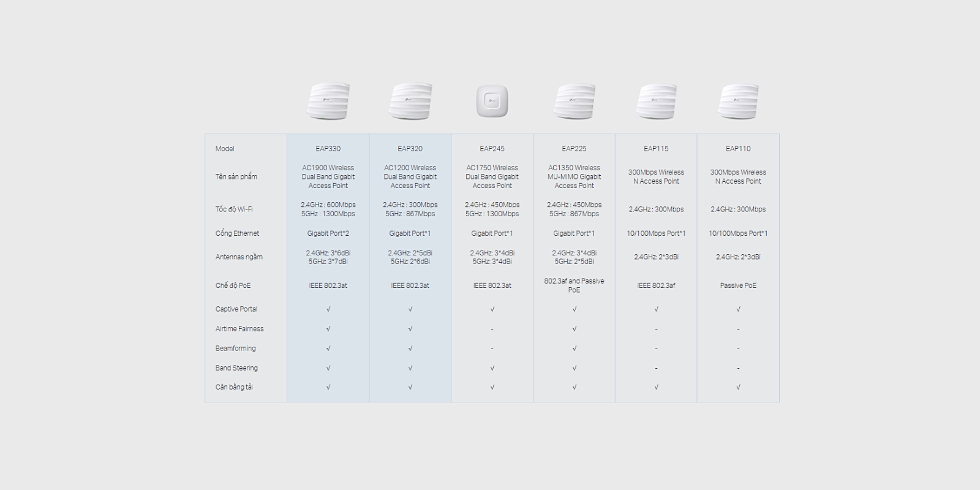Click the Captive Portal row label

click(236, 309)
